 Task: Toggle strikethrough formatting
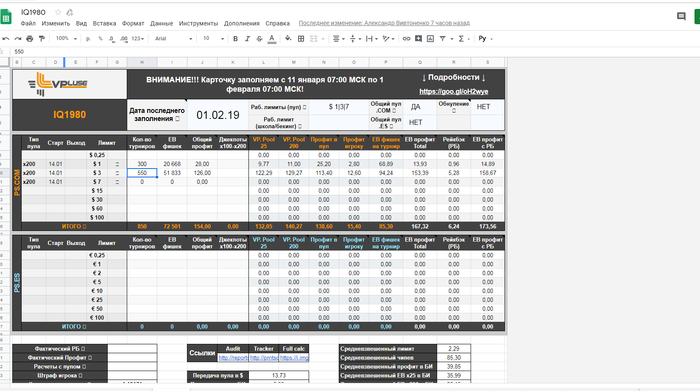259,39
